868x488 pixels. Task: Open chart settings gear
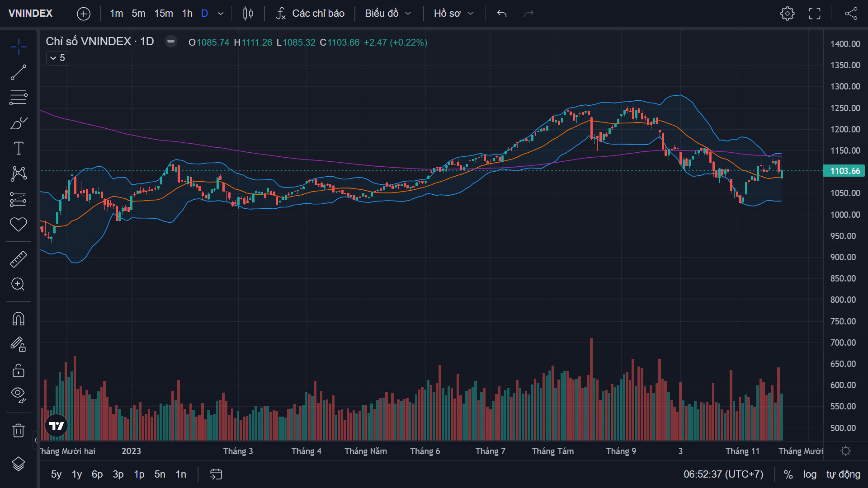788,14
